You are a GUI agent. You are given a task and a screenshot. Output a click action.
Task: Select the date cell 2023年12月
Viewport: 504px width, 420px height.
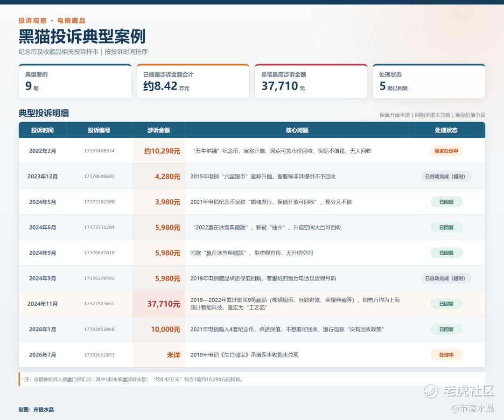(42, 176)
